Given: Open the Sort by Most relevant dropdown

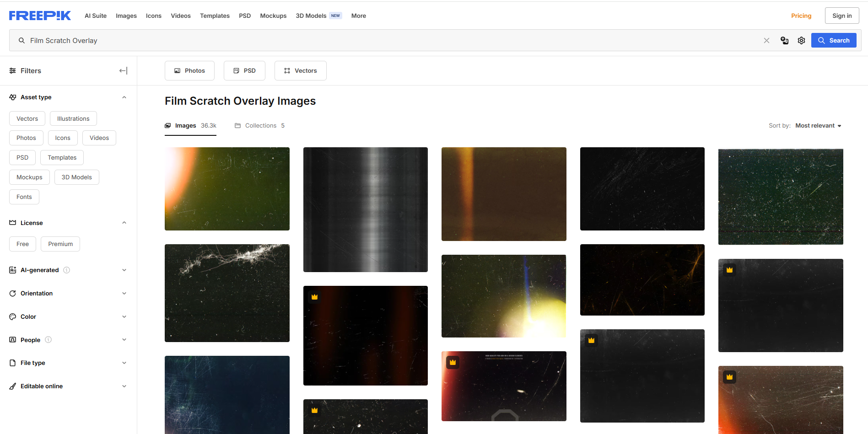Looking at the screenshot, I should coord(819,126).
